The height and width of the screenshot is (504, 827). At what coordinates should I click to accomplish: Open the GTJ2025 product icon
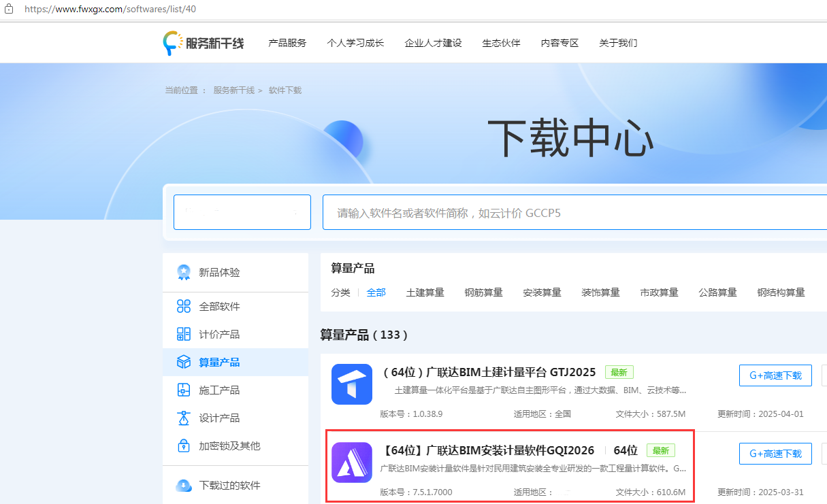(x=352, y=384)
